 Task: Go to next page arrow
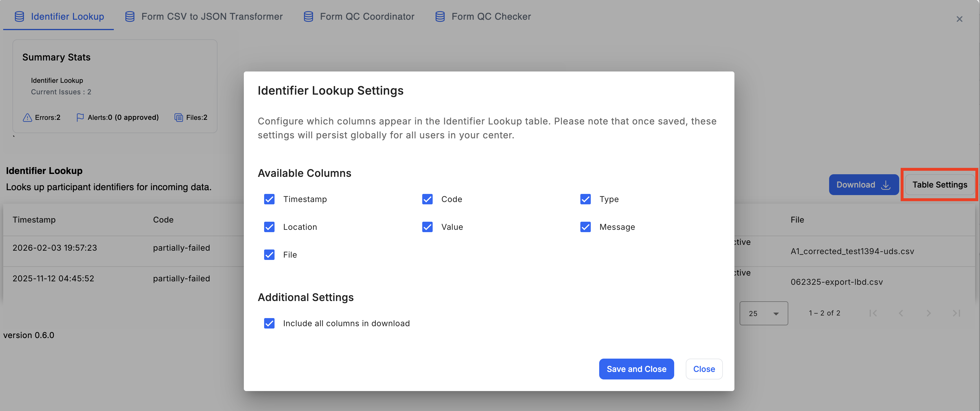pyautogui.click(x=929, y=313)
